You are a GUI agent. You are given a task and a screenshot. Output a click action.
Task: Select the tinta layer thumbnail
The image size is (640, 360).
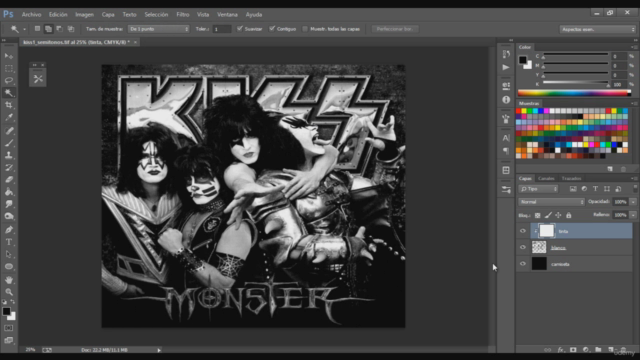pos(547,231)
